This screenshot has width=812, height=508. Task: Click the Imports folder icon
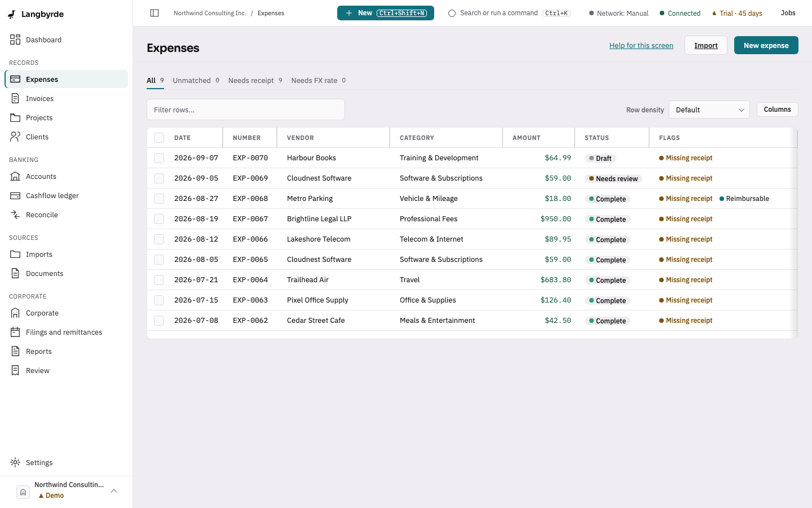(x=15, y=254)
